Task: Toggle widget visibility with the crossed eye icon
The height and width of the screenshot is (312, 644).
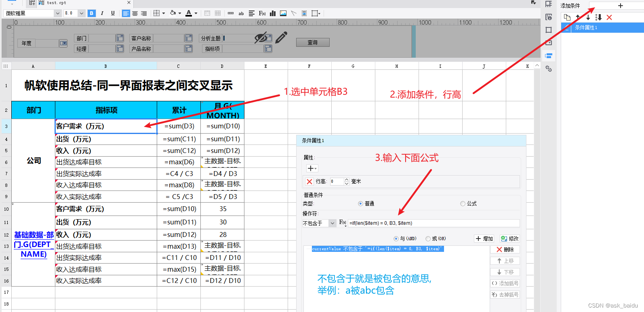Action: (x=261, y=38)
